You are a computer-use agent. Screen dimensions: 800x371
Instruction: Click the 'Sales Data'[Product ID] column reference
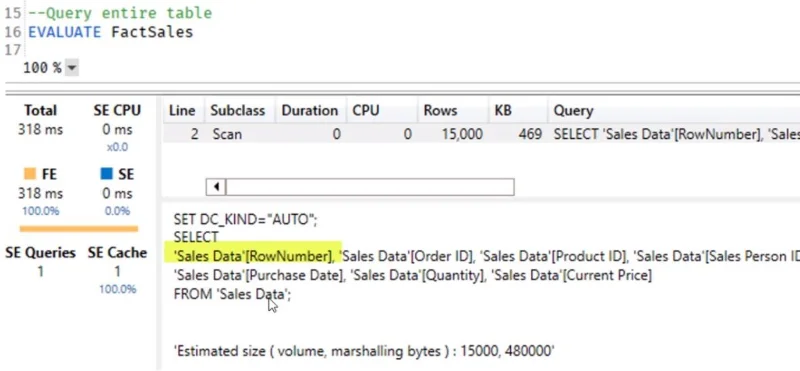pos(553,256)
